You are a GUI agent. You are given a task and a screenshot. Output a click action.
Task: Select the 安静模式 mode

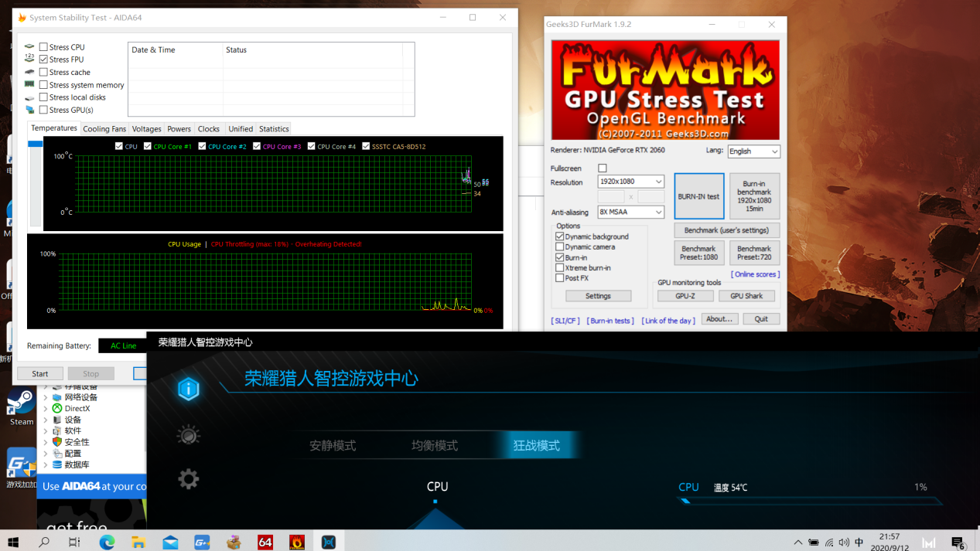coord(333,446)
